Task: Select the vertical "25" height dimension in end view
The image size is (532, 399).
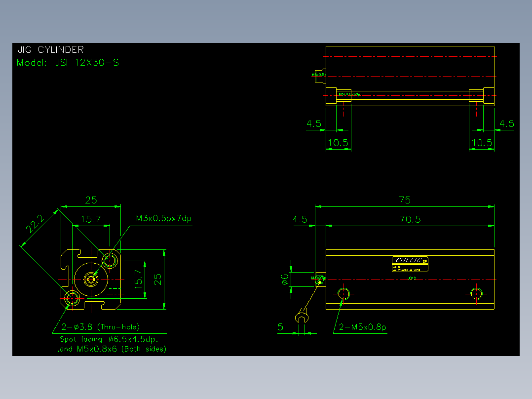Action: click(x=157, y=279)
